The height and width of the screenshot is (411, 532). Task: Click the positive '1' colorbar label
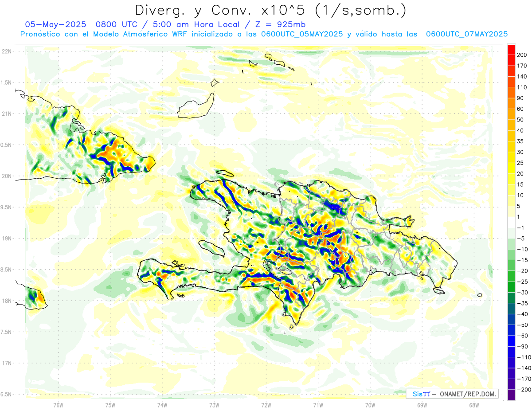pyautogui.click(x=519, y=217)
